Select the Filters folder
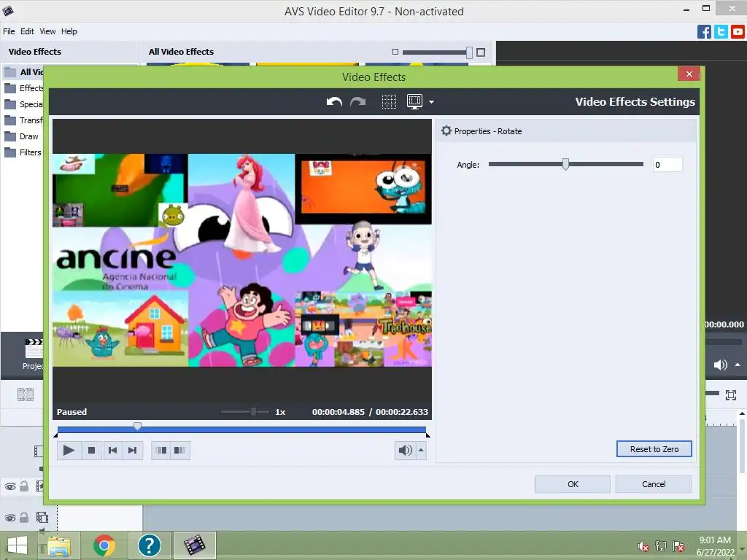The height and width of the screenshot is (560, 747). tap(23, 152)
